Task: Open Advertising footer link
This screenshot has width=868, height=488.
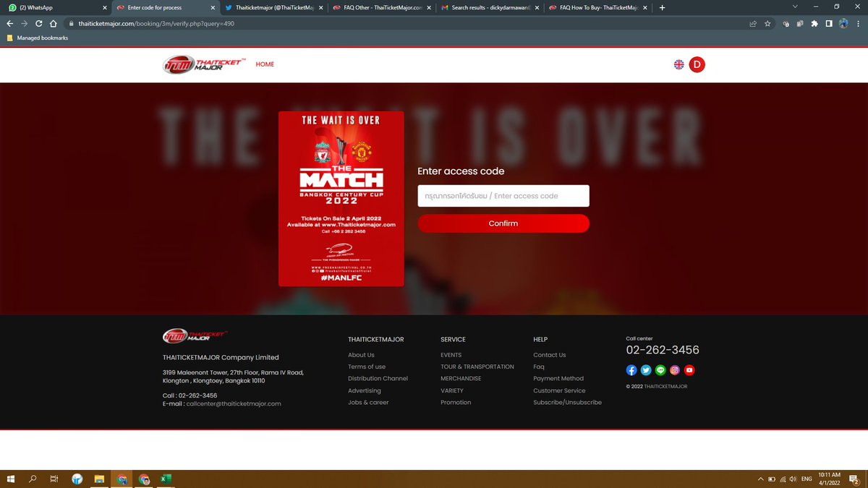Action: [365, 390]
